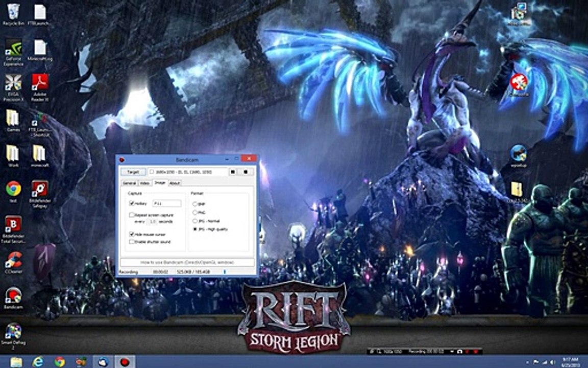588x368 pixels.
Task: Launch Bitdefender Total Security shortcut
Action: tap(13, 229)
